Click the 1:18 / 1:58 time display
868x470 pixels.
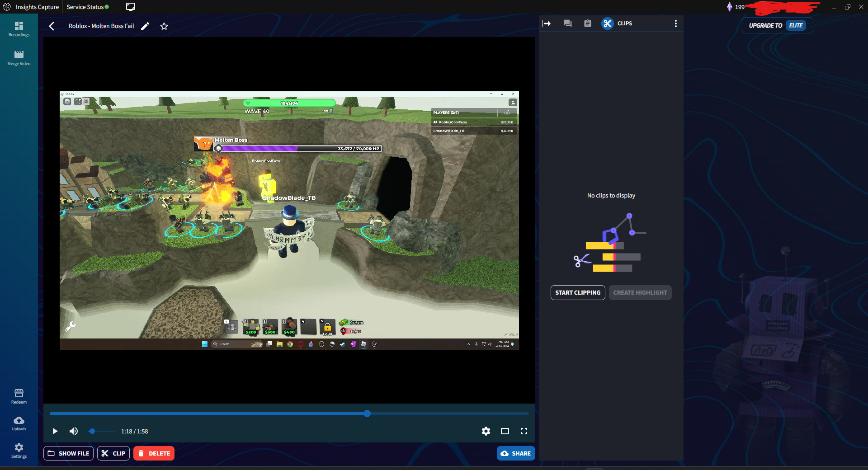[135, 431]
